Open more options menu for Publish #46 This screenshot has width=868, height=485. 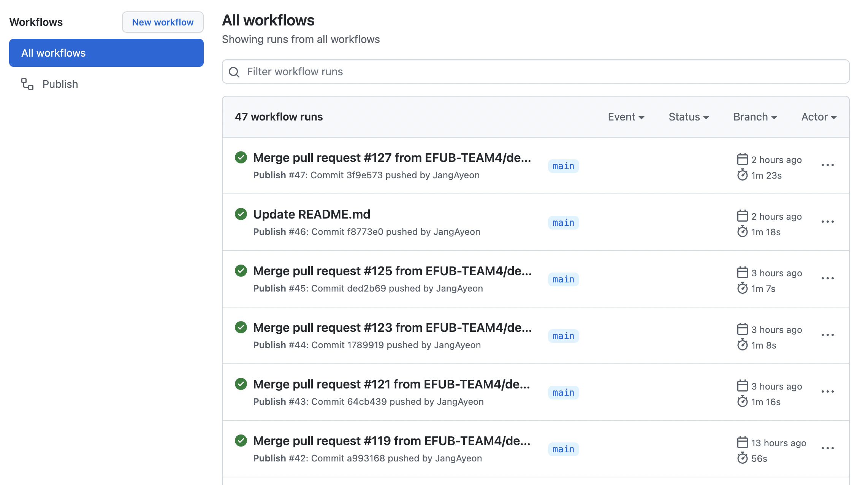(x=827, y=222)
